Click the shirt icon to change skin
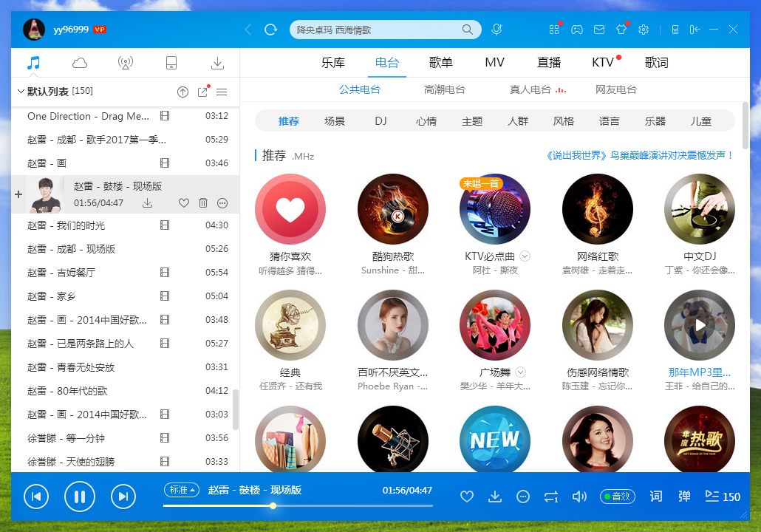 tap(621, 30)
